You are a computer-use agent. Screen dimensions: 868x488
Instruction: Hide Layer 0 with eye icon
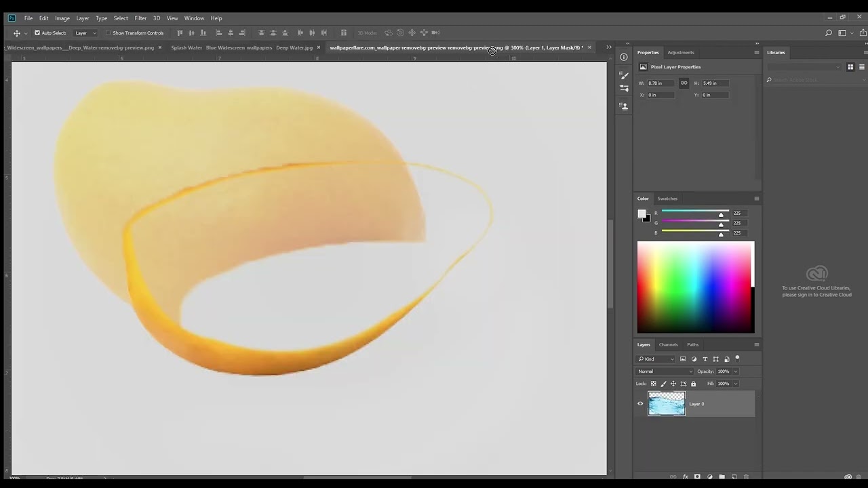(640, 404)
